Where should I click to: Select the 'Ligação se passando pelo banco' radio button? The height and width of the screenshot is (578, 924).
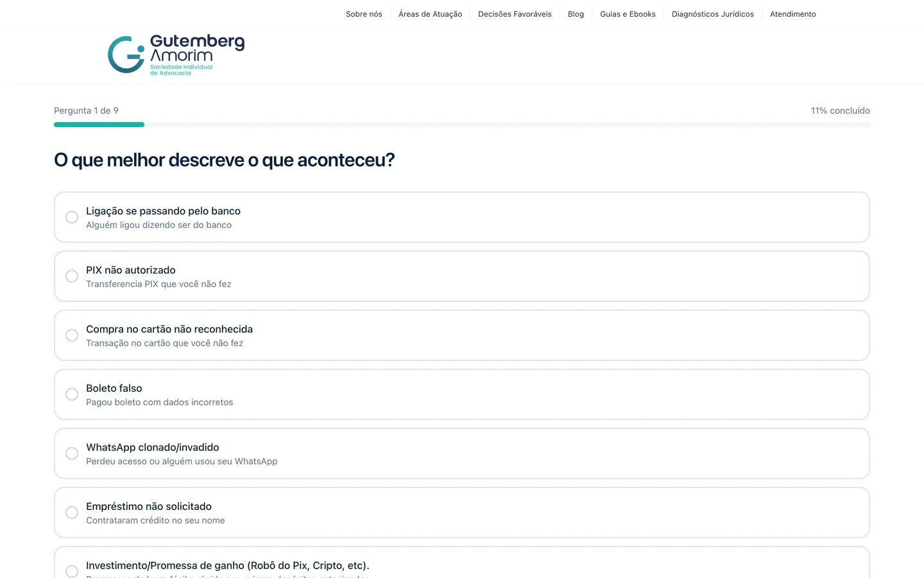tap(72, 217)
